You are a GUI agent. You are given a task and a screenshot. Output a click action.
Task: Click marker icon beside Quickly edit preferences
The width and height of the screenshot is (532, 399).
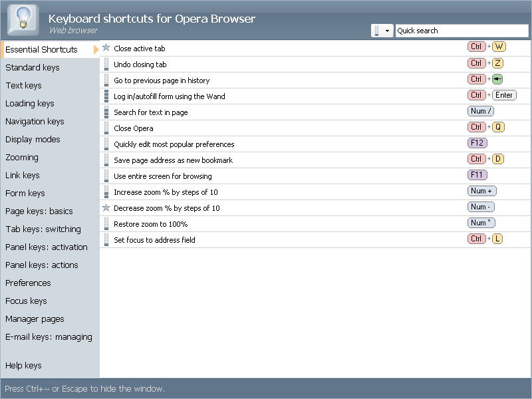tap(106, 144)
